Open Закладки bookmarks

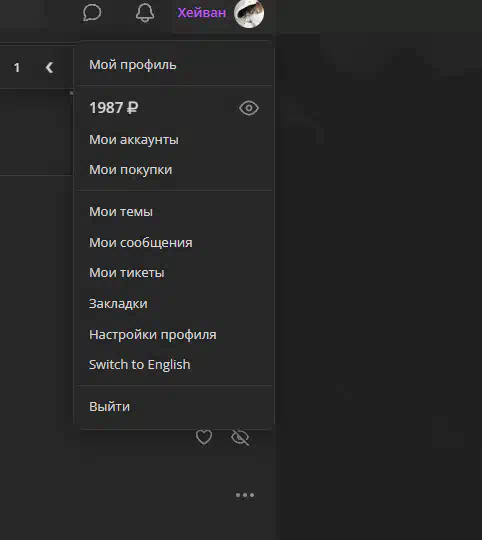[x=118, y=304]
